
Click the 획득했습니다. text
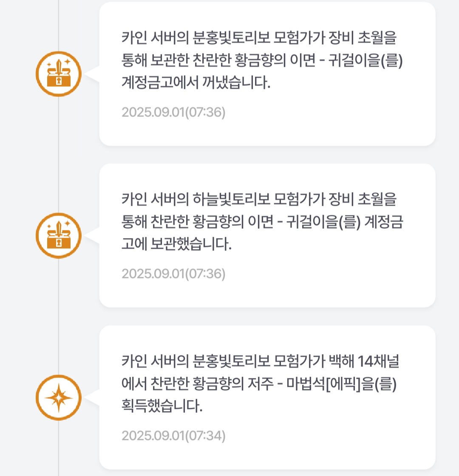pos(162,406)
